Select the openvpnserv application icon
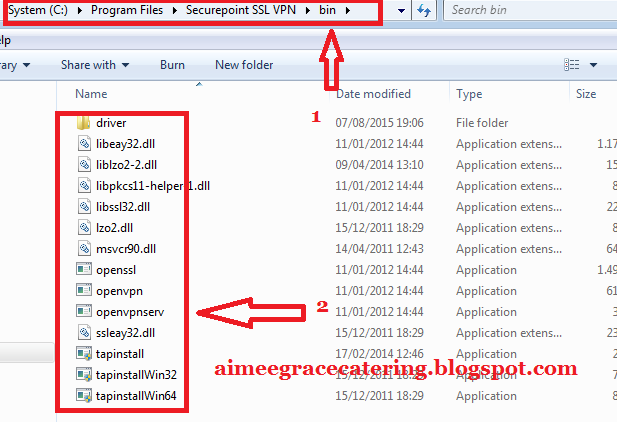617x422 pixels. tap(84, 311)
